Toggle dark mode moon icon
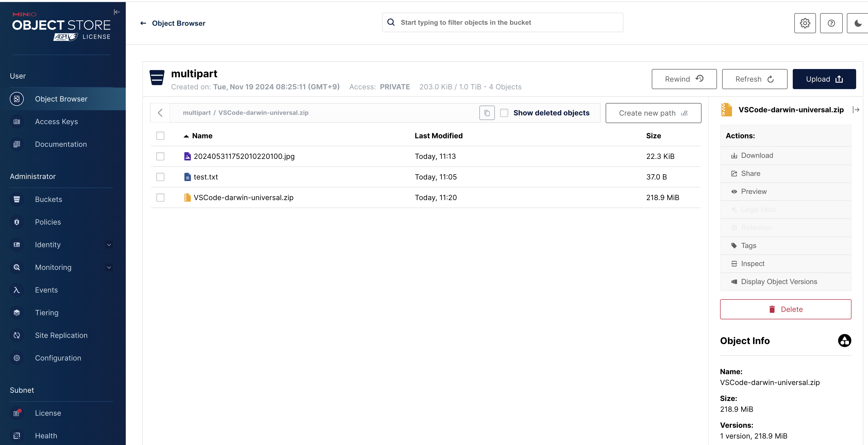The width and height of the screenshot is (868, 445). (857, 23)
